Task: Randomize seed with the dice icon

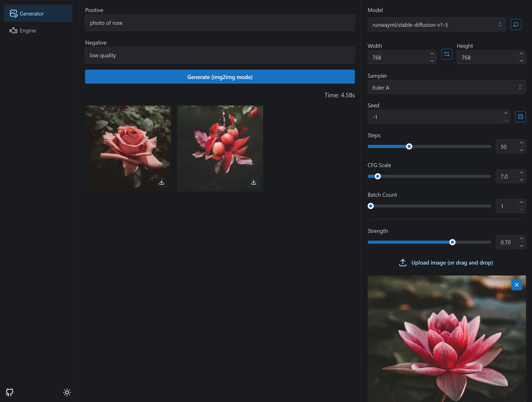Action: 520,117
